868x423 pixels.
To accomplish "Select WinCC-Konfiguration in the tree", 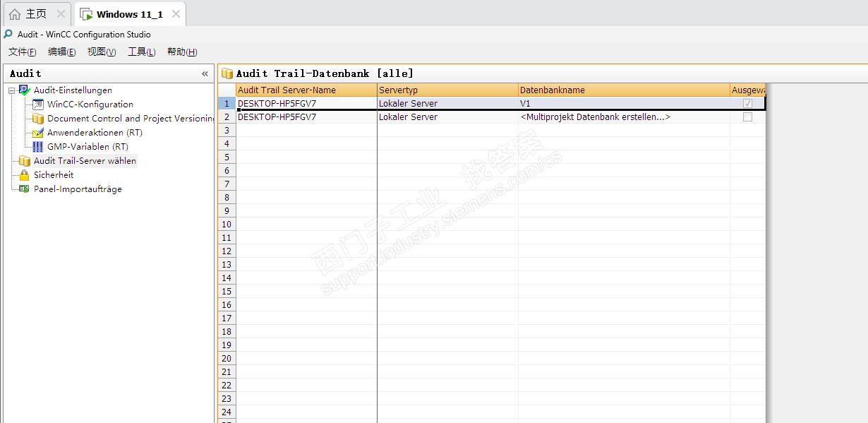I will [x=90, y=105].
